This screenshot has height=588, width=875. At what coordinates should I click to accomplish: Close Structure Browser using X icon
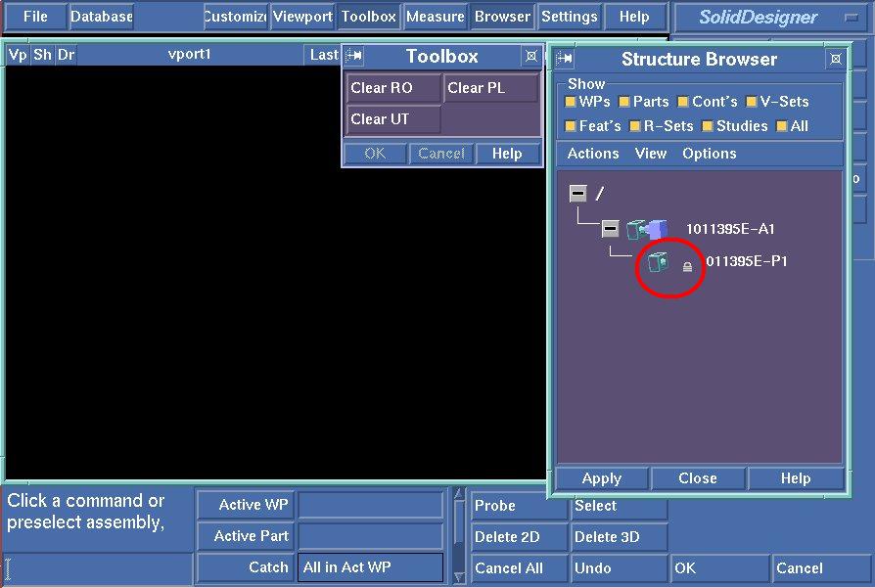point(836,59)
